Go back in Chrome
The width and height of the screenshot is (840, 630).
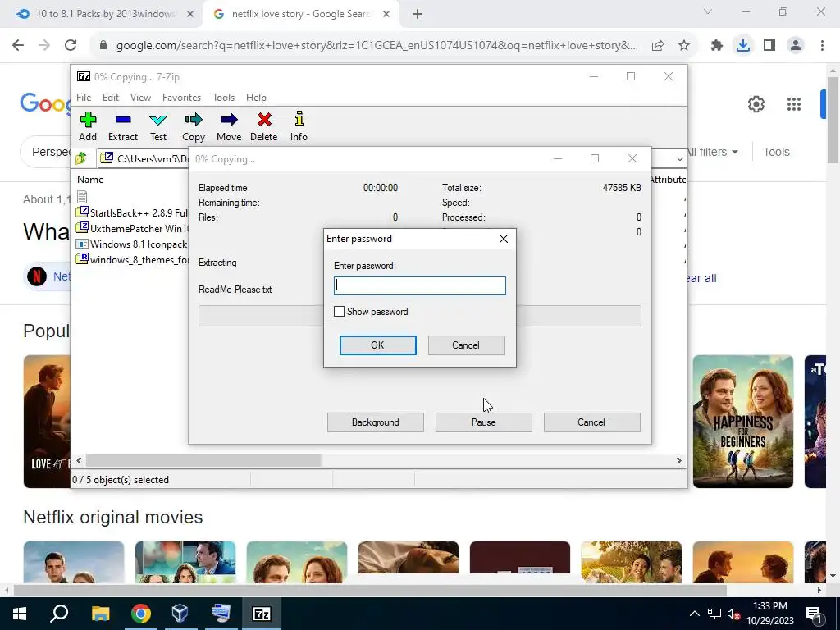(x=18, y=46)
